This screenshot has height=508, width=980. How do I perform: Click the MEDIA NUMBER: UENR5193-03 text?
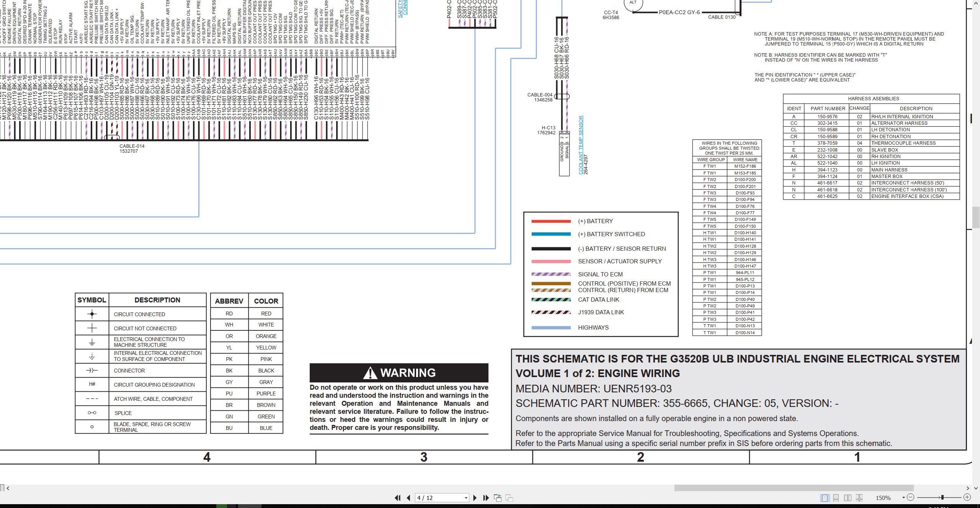tap(593, 389)
